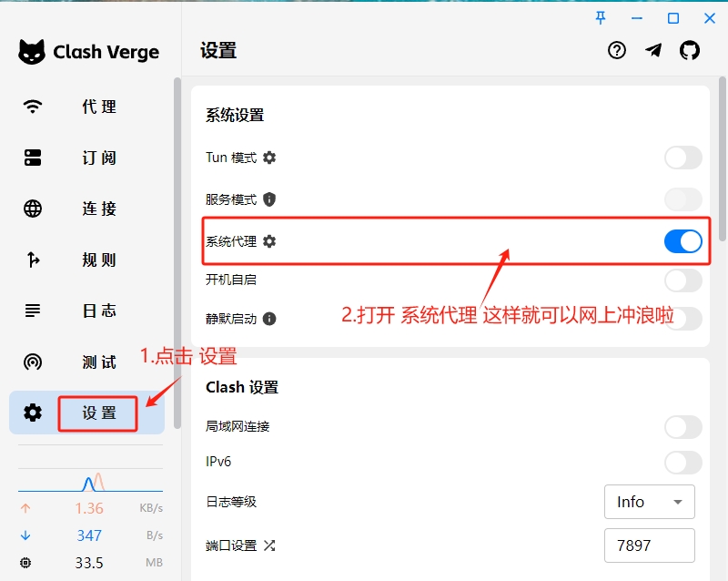Open 服务模式 shield info icon

click(x=269, y=199)
